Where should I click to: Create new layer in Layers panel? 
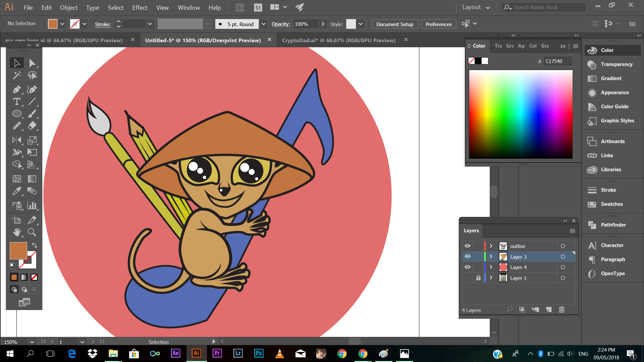549,310
